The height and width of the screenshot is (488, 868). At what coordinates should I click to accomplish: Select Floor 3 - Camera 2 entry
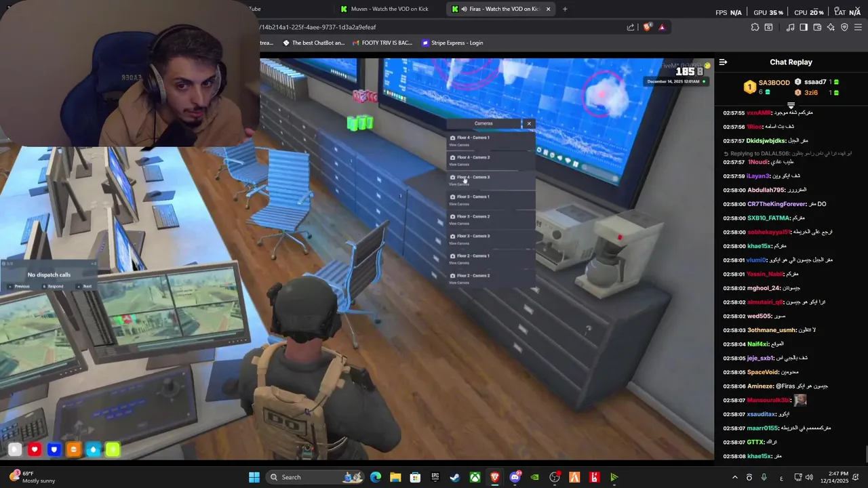[491, 220]
